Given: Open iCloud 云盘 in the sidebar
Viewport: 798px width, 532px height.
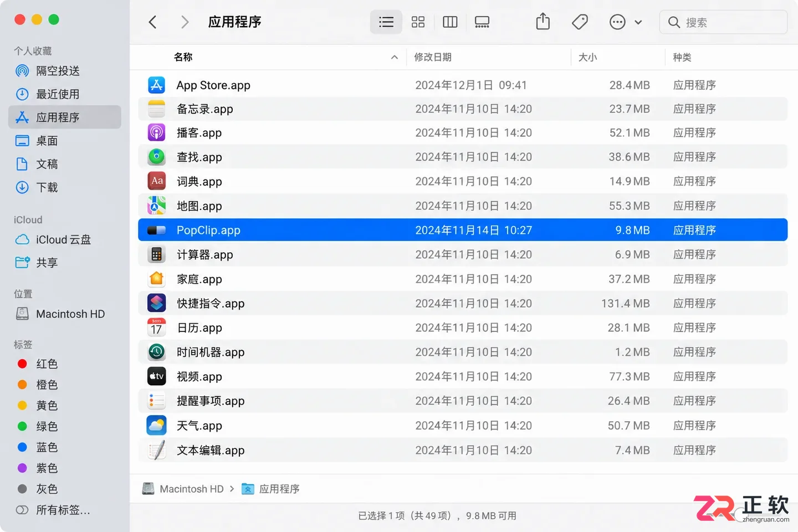Looking at the screenshot, I should [65, 239].
